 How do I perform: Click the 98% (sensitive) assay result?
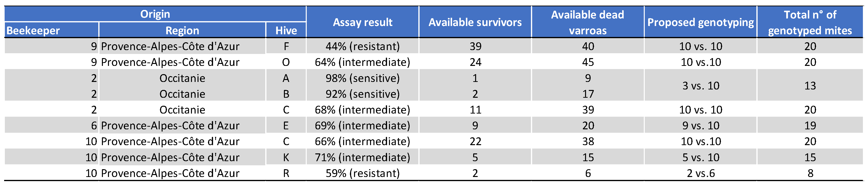[x=363, y=78]
